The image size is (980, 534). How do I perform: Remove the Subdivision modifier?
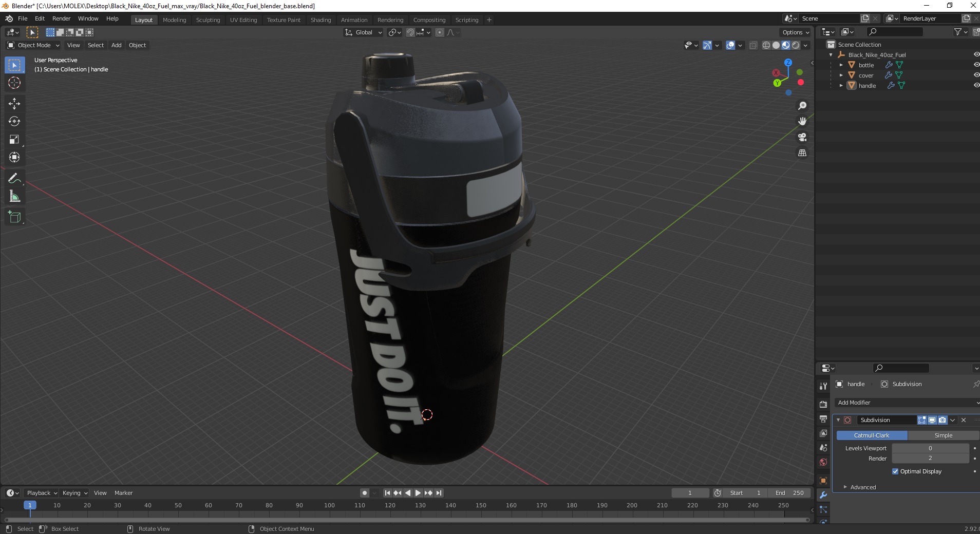click(x=964, y=420)
